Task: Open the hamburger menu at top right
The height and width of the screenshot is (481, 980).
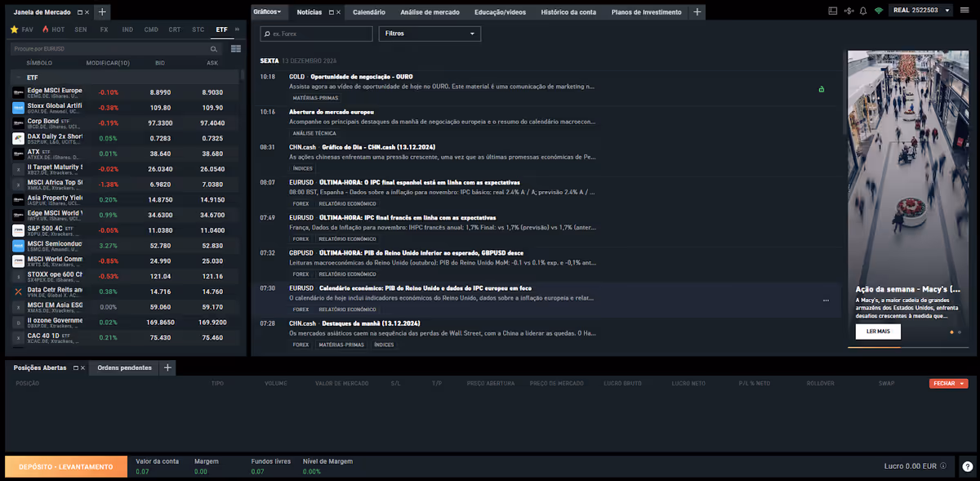Action: [x=964, y=11]
